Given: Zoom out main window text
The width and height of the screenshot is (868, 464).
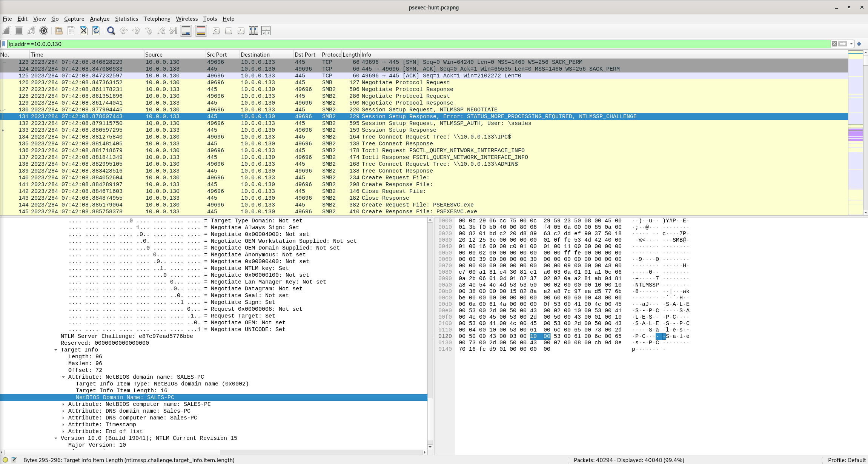Looking at the screenshot, I should click(228, 31).
